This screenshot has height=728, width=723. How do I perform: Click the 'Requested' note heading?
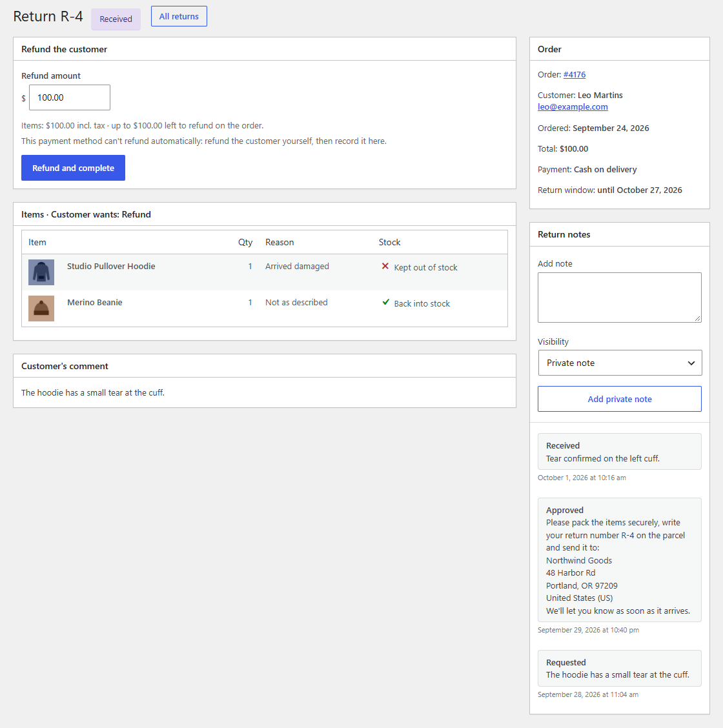coord(566,662)
